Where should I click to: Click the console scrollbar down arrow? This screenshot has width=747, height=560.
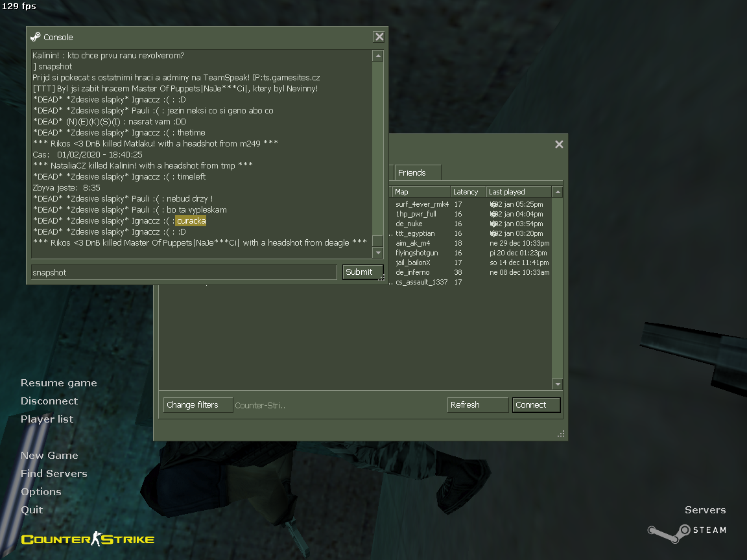click(378, 252)
